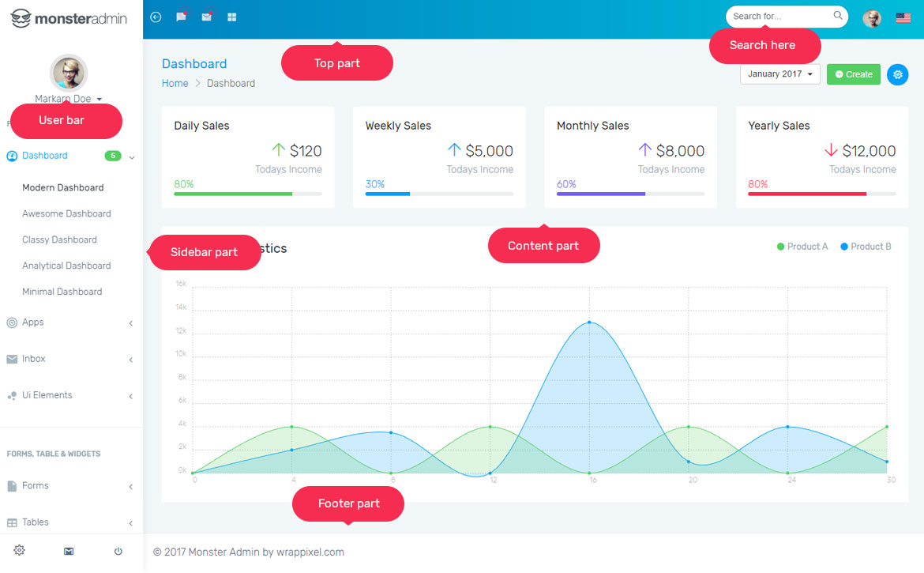Click the sidebar footer mail icon

pos(69,551)
